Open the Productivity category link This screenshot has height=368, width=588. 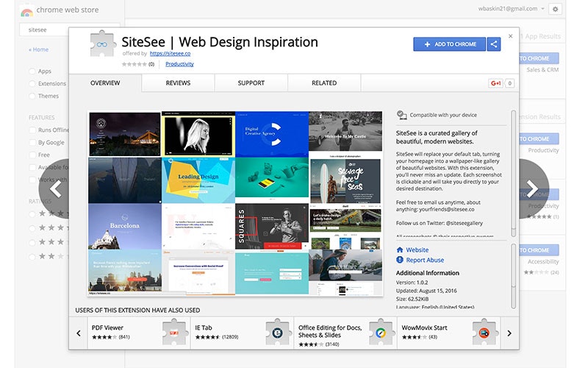pyautogui.click(x=179, y=64)
